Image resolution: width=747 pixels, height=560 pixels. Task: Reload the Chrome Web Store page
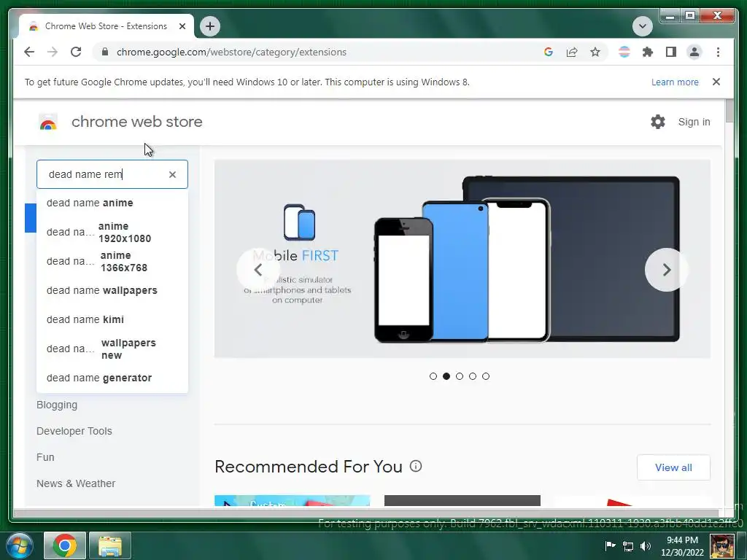[x=76, y=52]
